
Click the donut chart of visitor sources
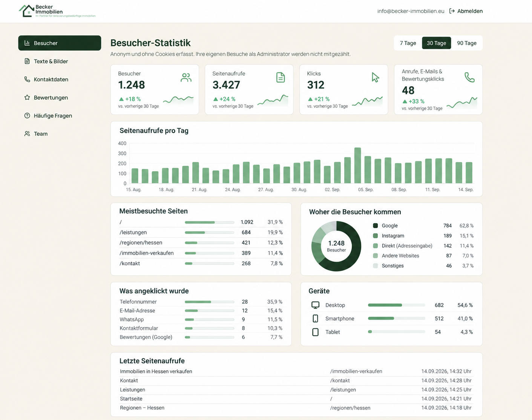pos(336,246)
